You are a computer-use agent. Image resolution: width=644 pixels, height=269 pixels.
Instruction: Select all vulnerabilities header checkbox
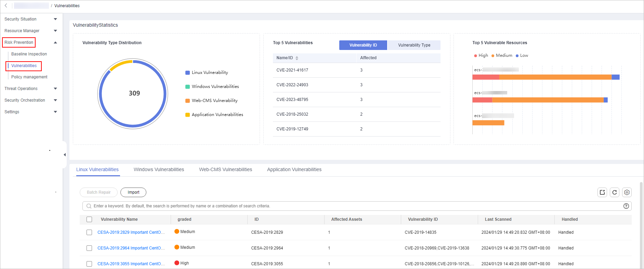pos(89,219)
